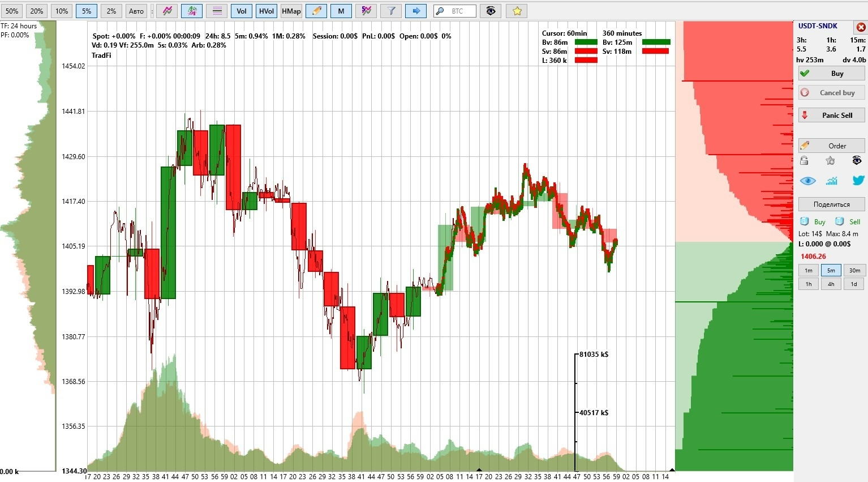Click the Twitter bird icon
The image size is (868, 482).
pos(858,181)
